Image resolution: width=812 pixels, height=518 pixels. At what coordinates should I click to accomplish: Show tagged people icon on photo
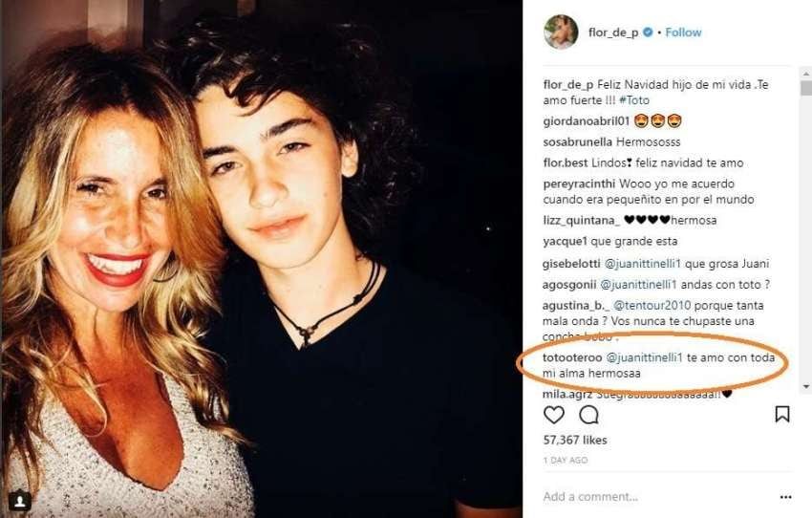[x=20, y=500]
